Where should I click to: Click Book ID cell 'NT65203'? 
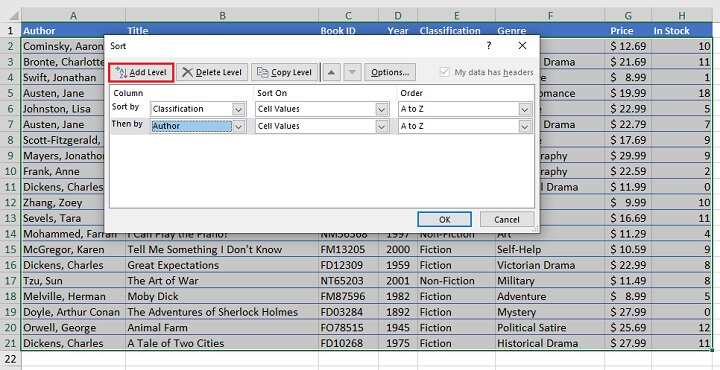(x=349, y=281)
